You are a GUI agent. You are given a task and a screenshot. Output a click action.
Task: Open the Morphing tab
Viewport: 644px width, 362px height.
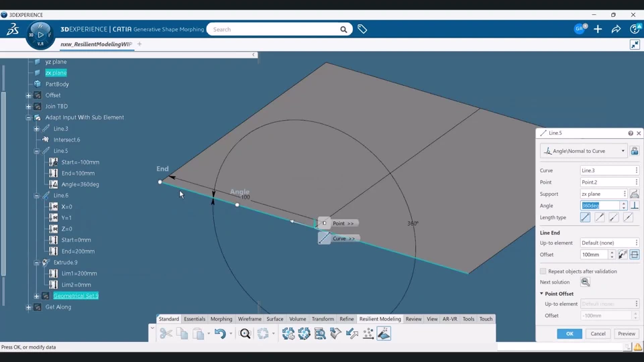(221, 319)
